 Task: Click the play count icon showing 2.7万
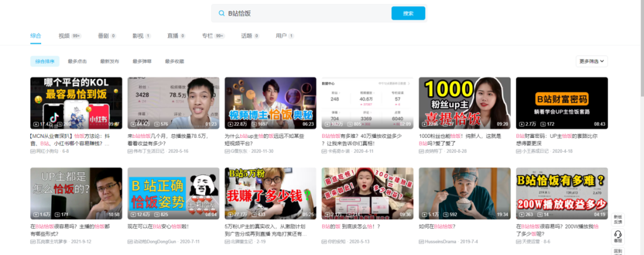(522, 124)
